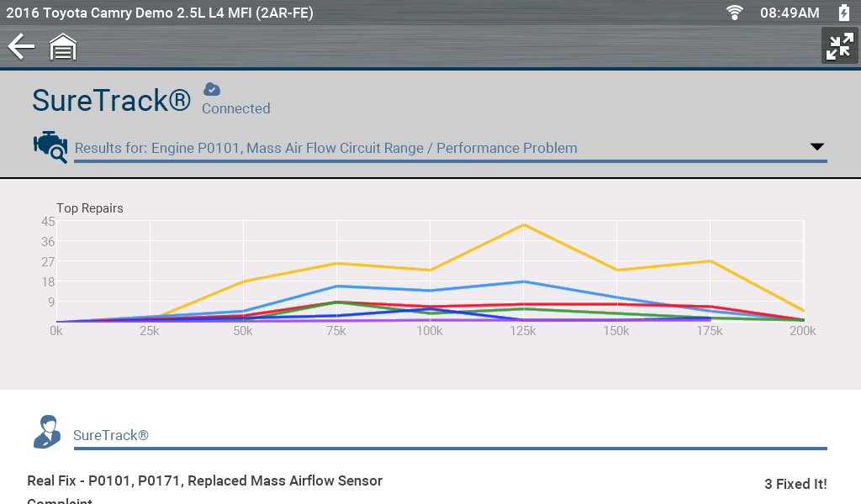Tap the 08:49AM clock display
861x504 pixels.
(789, 13)
